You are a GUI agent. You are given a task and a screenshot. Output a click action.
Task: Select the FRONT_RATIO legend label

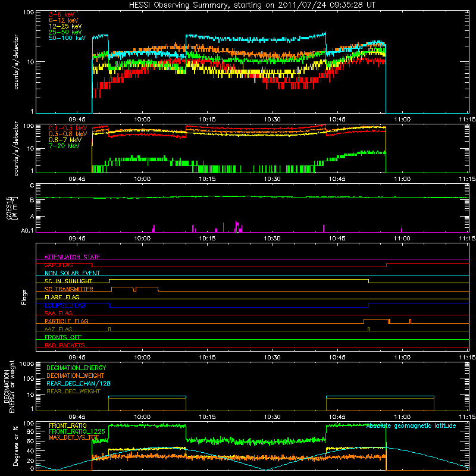(x=68, y=425)
